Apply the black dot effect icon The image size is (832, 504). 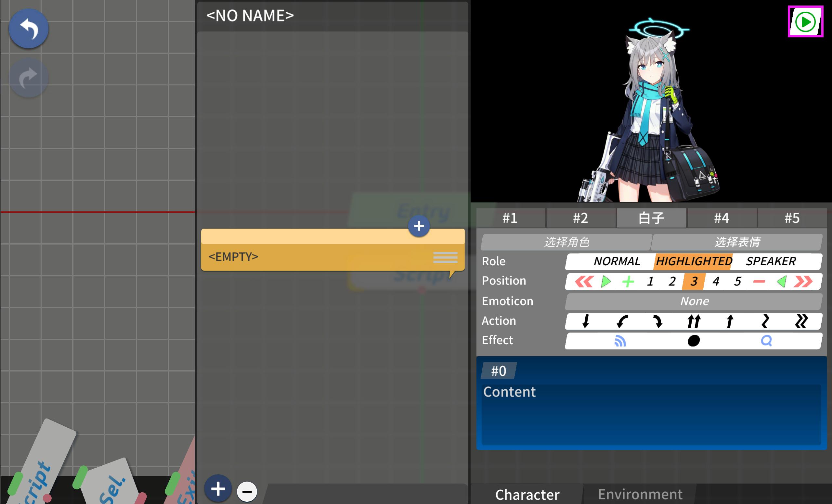693,341
